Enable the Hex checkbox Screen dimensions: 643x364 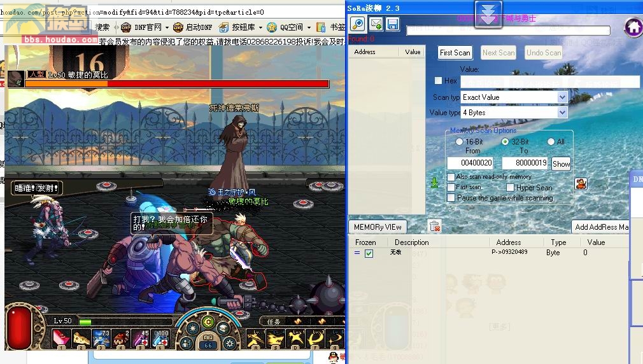click(439, 81)
